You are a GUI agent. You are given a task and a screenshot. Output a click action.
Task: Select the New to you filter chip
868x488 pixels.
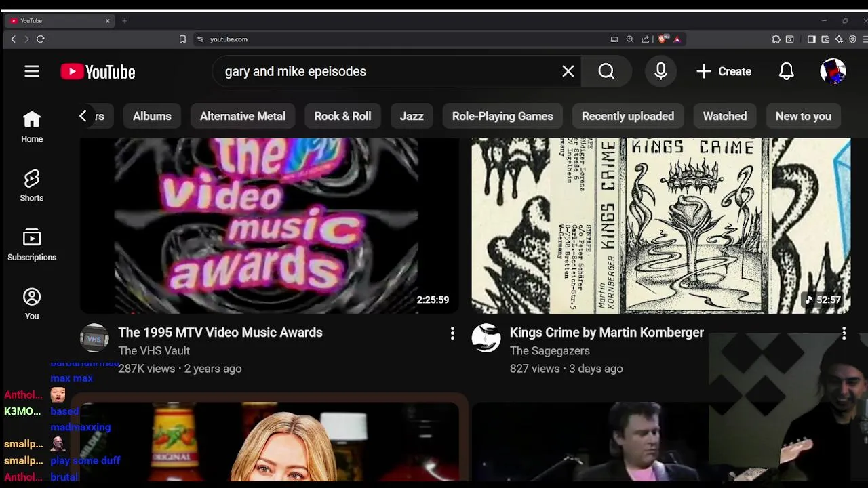pos(804,116)
